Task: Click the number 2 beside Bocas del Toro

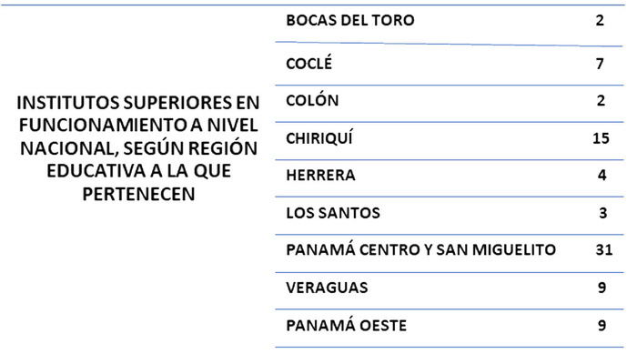Action: pos(600,20)
